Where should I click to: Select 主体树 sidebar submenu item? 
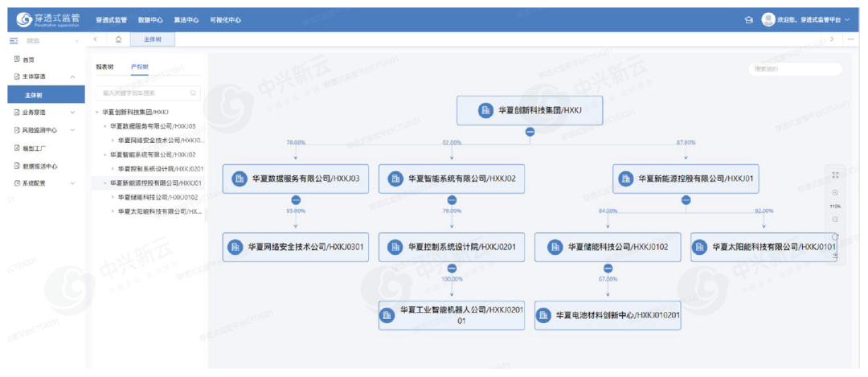(47, 95)
